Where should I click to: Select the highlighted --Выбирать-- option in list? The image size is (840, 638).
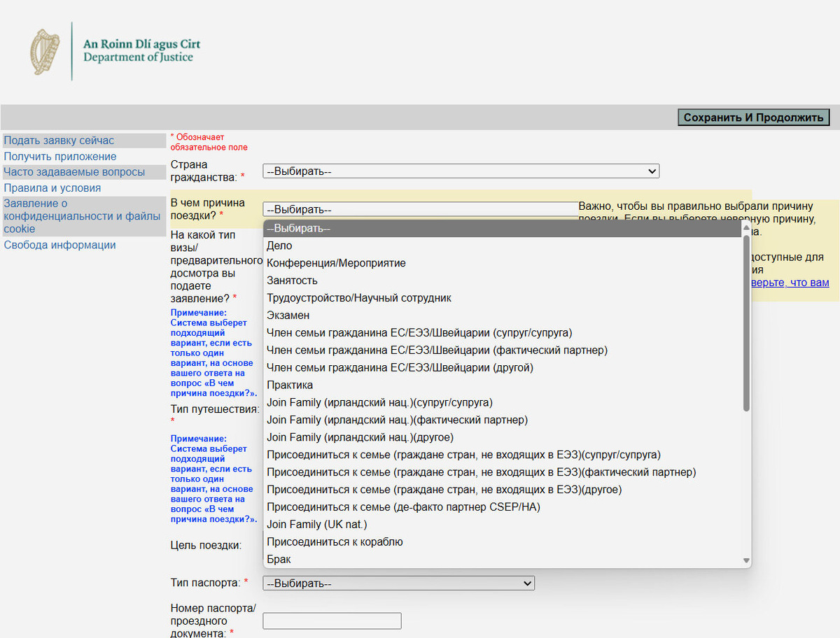pyautogui.click(x=503, y=229)
